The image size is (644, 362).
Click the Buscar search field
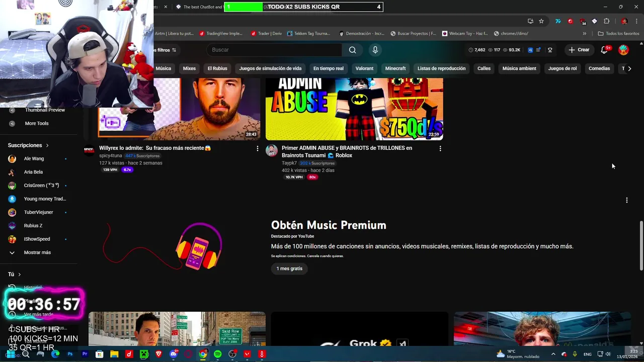tap(274, 50)
